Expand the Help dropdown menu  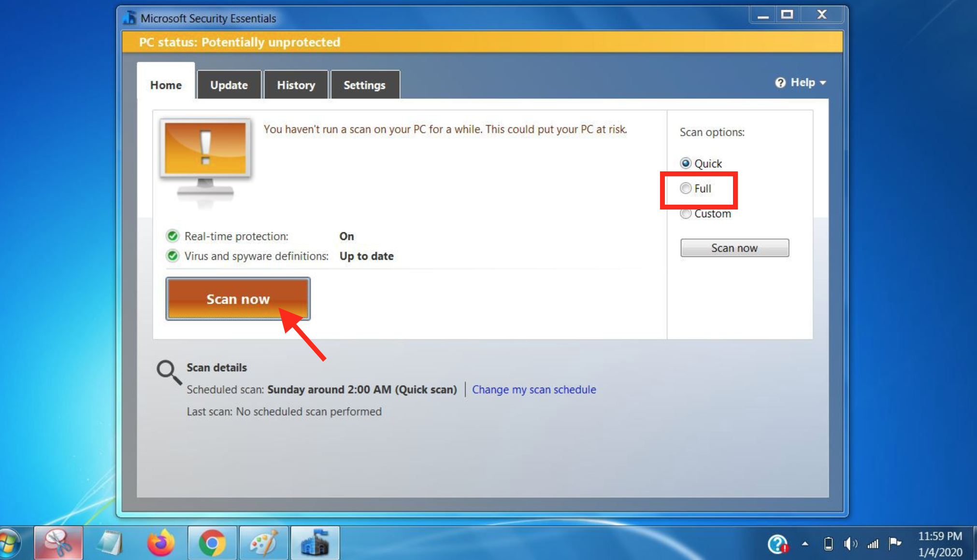[801, 83]
